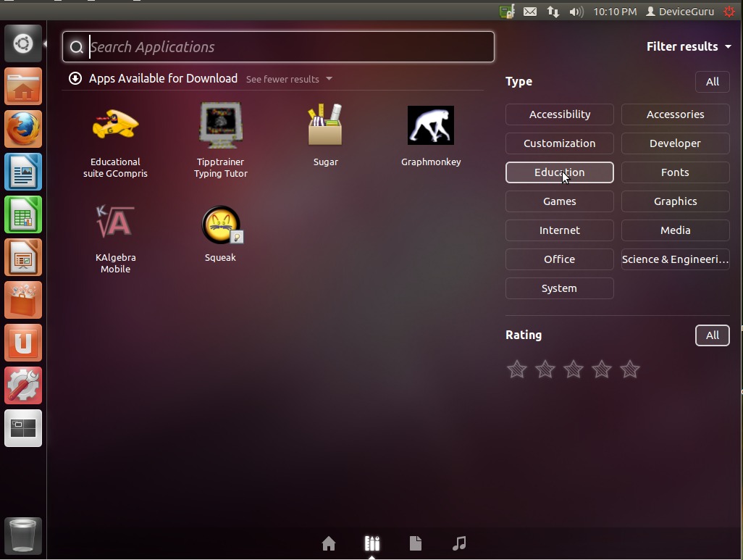
Task: Select Tipptrainer Typing Tutor app
Action: pos(220,141)
